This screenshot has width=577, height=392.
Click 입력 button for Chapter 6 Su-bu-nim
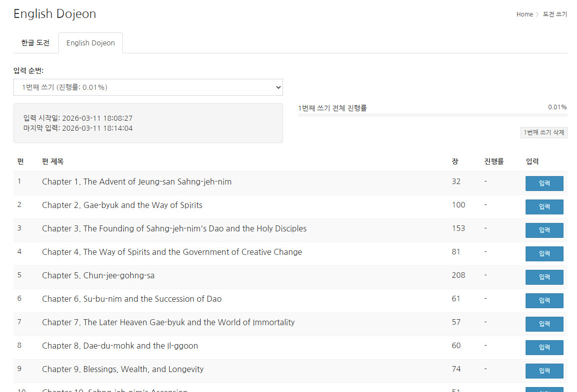(x=544, y=301)
